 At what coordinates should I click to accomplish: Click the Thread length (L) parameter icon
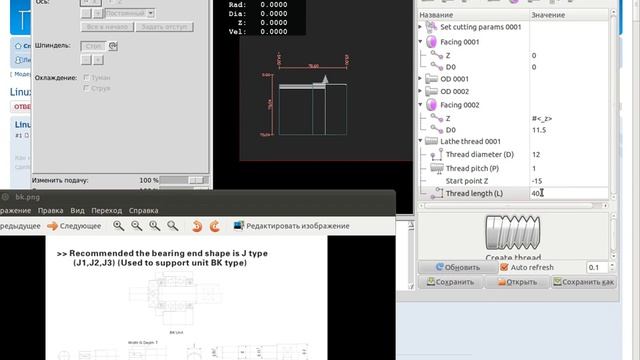[437, 193]
